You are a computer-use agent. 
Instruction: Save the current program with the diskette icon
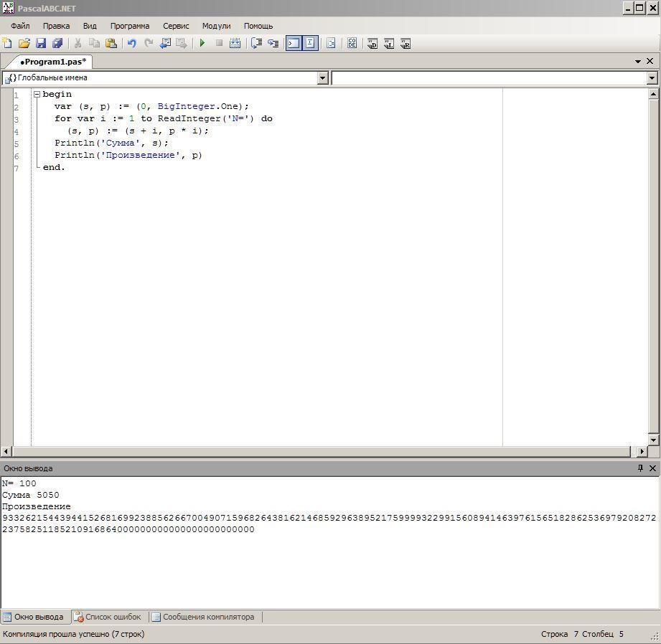[x=41, y=43]
